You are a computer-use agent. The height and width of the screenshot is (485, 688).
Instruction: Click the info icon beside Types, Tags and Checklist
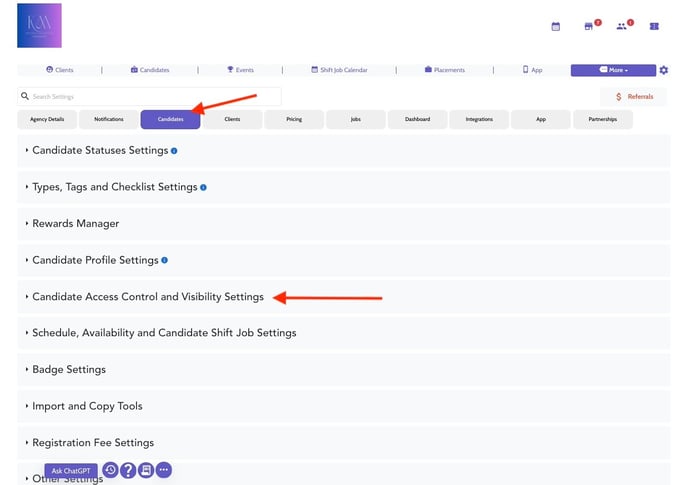(x=203, y=187)
